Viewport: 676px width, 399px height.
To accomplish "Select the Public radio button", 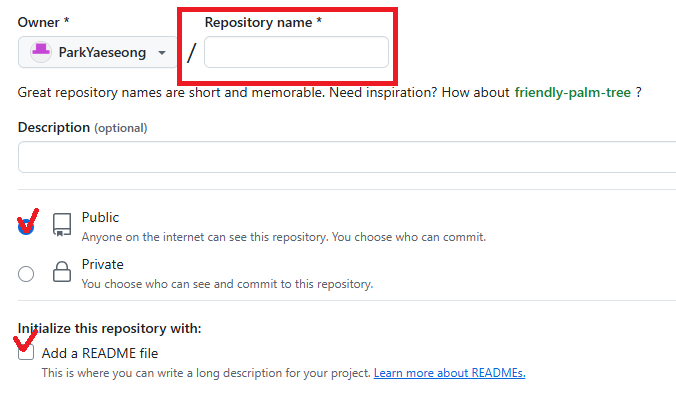I will 26,226.
